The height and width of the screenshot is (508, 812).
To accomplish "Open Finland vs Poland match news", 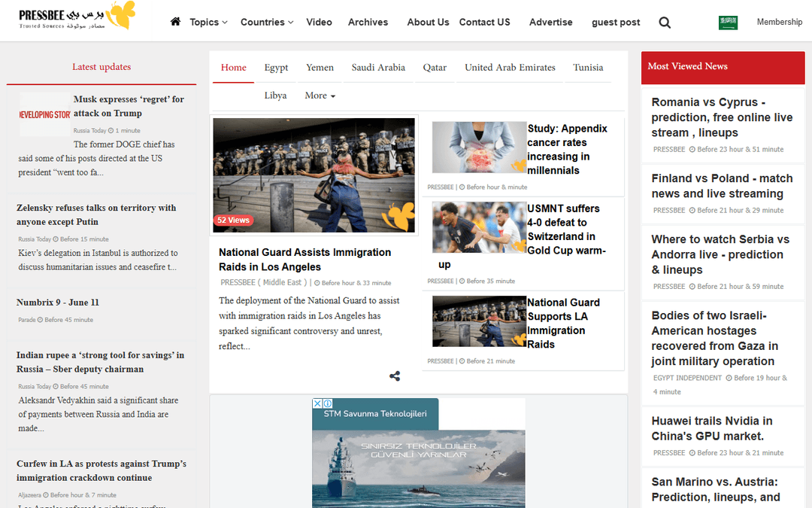I will pos(722,186).
